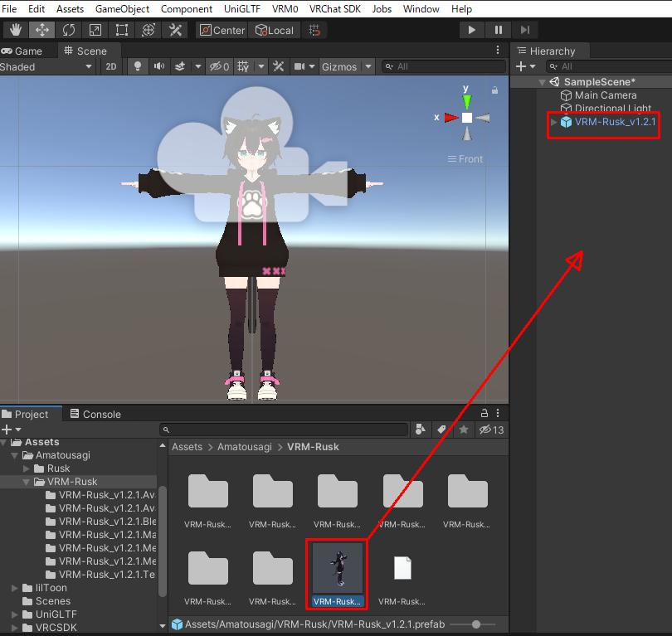Select the Scale tool
This screenshot has height=636, width=672.
pos(95,30)
